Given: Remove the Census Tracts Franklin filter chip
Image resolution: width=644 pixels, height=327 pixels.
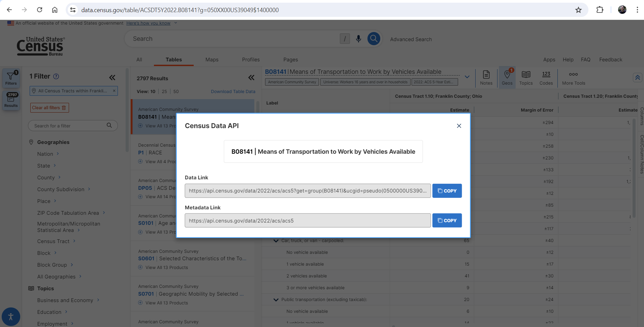Looking at the screenshot, I should 114,91.
